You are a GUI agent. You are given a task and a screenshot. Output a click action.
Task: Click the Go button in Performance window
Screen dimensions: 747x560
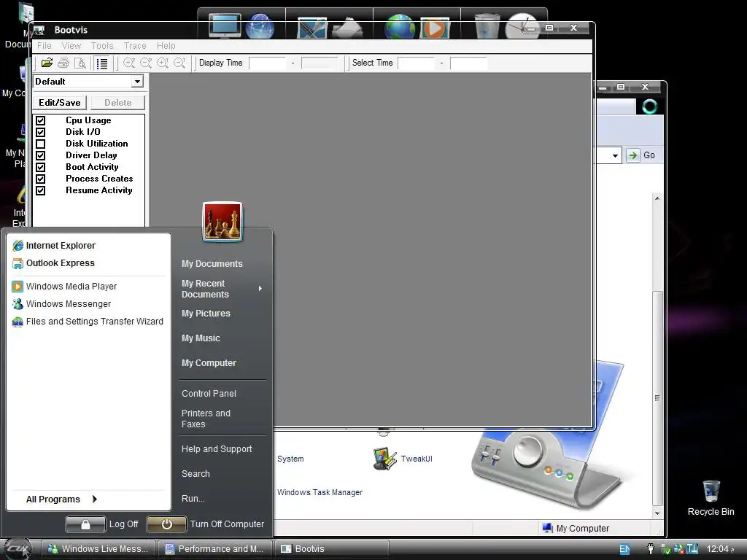point(641,155)
